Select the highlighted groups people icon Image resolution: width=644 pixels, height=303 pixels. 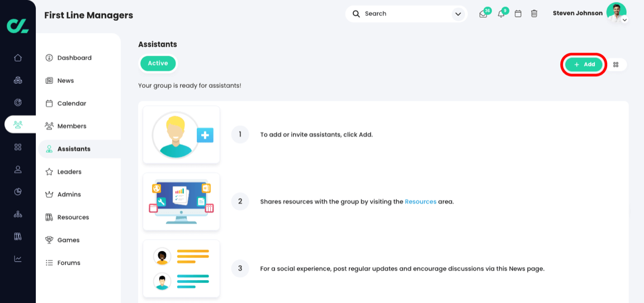pyautogui.click(x=18, y=125)
